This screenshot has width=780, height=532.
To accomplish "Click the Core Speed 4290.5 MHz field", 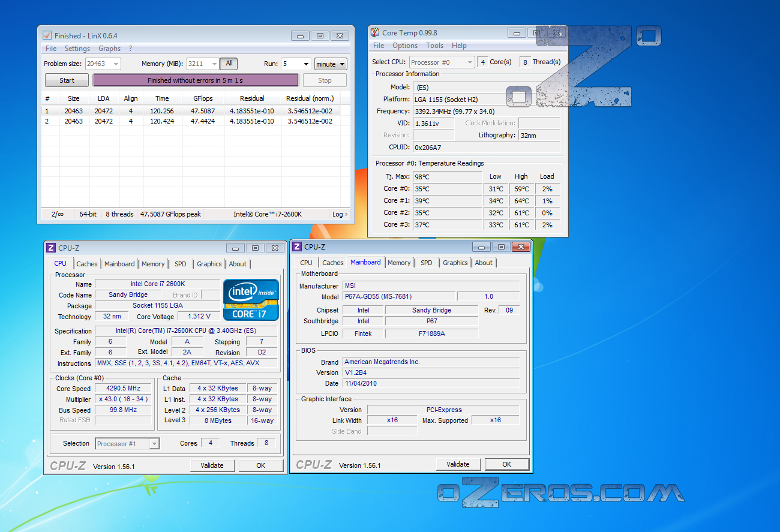I will coord(123,389).
